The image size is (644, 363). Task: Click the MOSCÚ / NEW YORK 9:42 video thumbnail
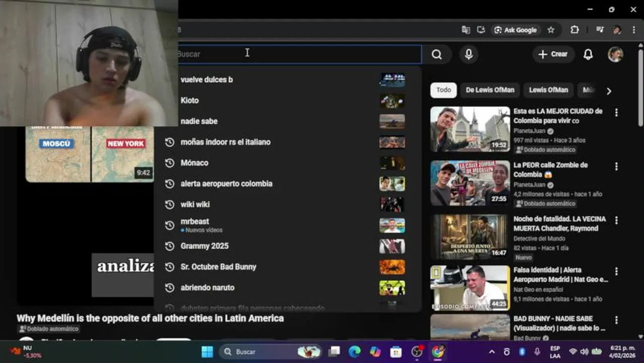(x=90, y=154)
